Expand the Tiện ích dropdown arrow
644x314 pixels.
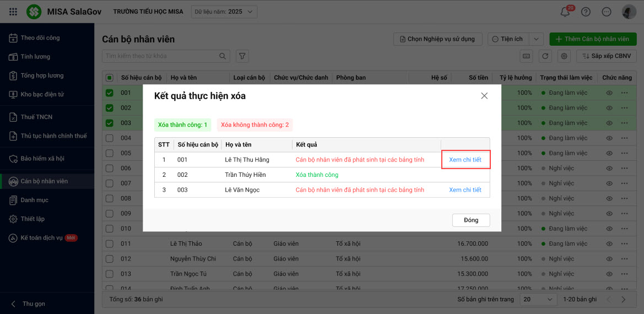pos(537,39)
